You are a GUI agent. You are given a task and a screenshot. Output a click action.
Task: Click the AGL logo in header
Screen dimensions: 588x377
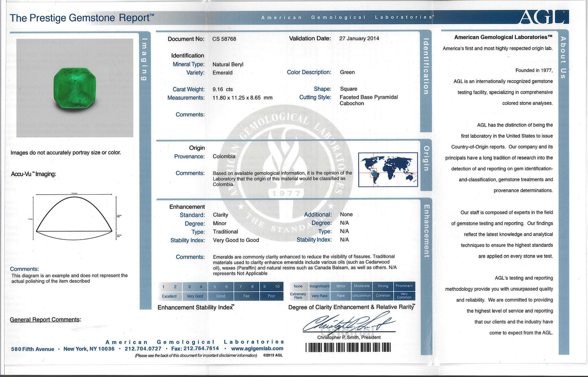coord(544,17)
